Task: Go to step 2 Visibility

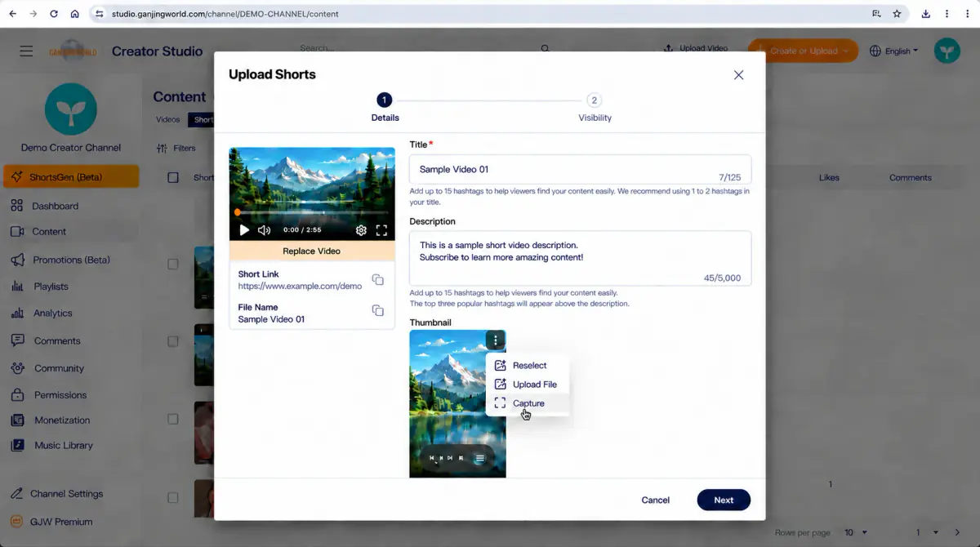Action: click(595, 107)
